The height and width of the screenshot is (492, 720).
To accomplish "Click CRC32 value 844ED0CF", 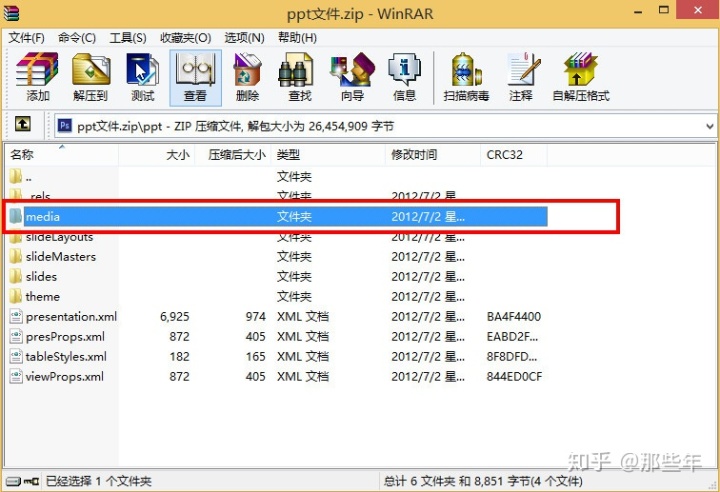I will click(514, 377).
